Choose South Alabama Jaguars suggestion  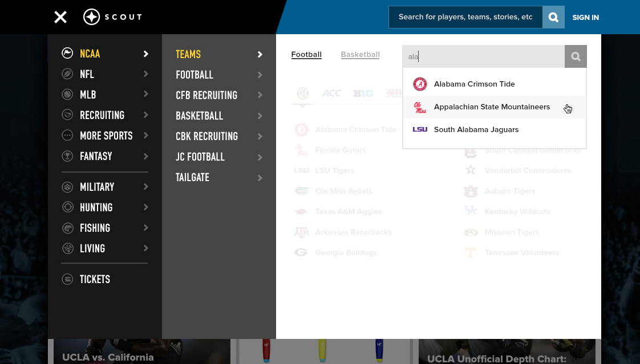(x=495, y=130)
